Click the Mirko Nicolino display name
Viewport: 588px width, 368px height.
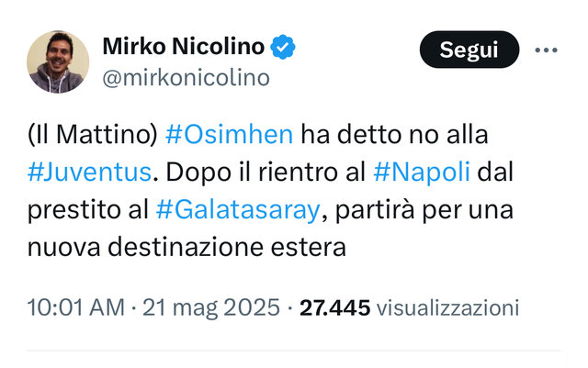pos(184,47)
